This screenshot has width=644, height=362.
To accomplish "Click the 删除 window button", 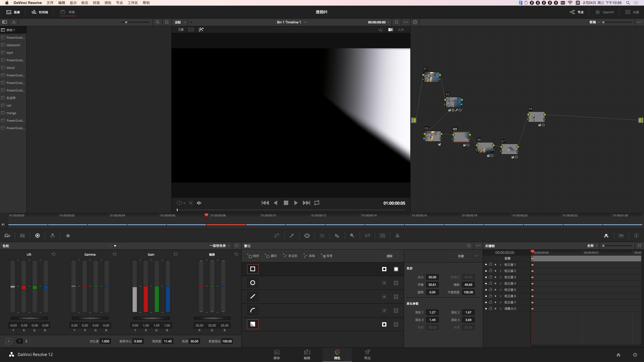I will 389,256.
